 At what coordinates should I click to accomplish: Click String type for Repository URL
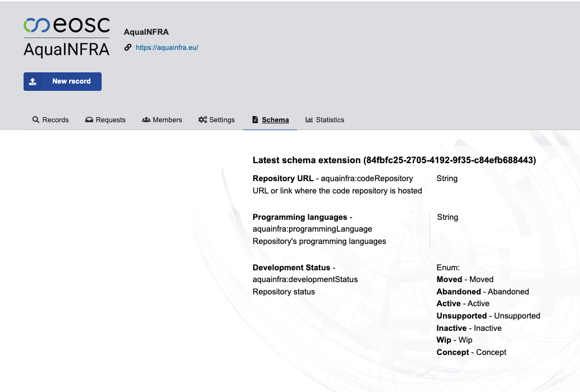[447, 178]
